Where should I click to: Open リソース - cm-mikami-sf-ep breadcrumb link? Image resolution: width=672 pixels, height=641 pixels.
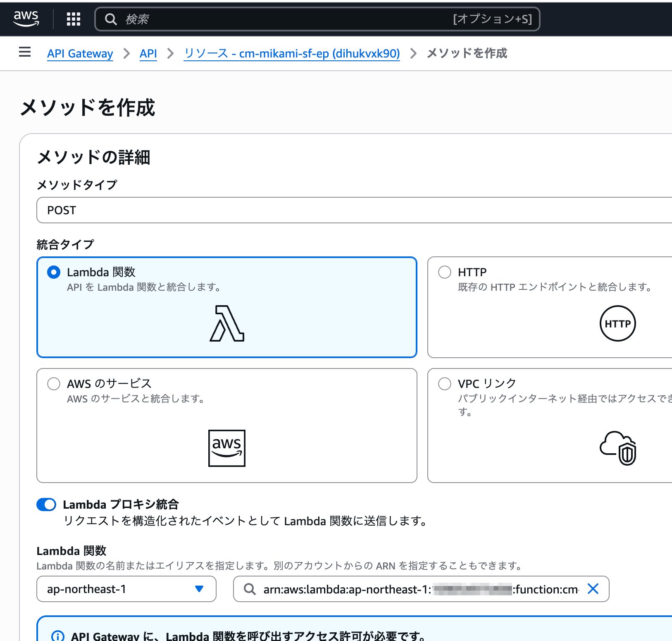292,53
